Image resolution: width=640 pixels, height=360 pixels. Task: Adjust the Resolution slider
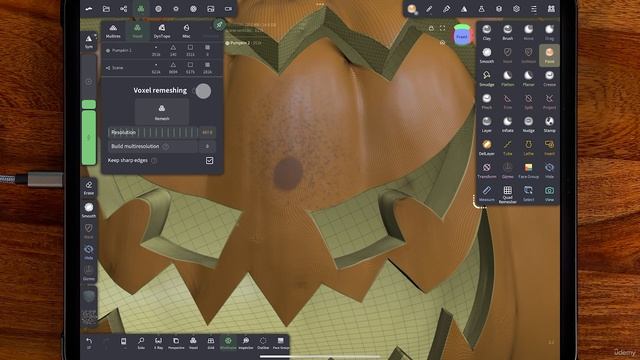pos(153,132)
